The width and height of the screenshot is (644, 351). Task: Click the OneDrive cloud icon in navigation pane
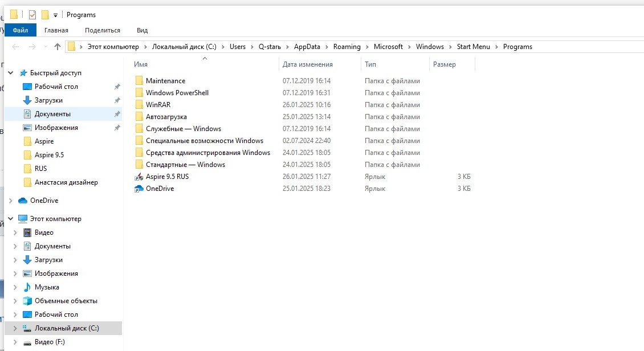(x=23, y=201)
